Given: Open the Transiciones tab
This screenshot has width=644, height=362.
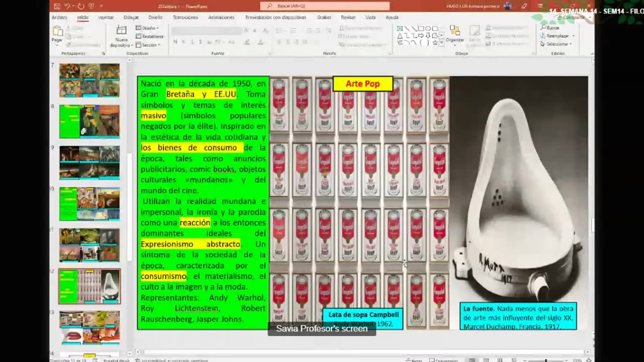Looking at the screenshot, I should coord(185,17).
